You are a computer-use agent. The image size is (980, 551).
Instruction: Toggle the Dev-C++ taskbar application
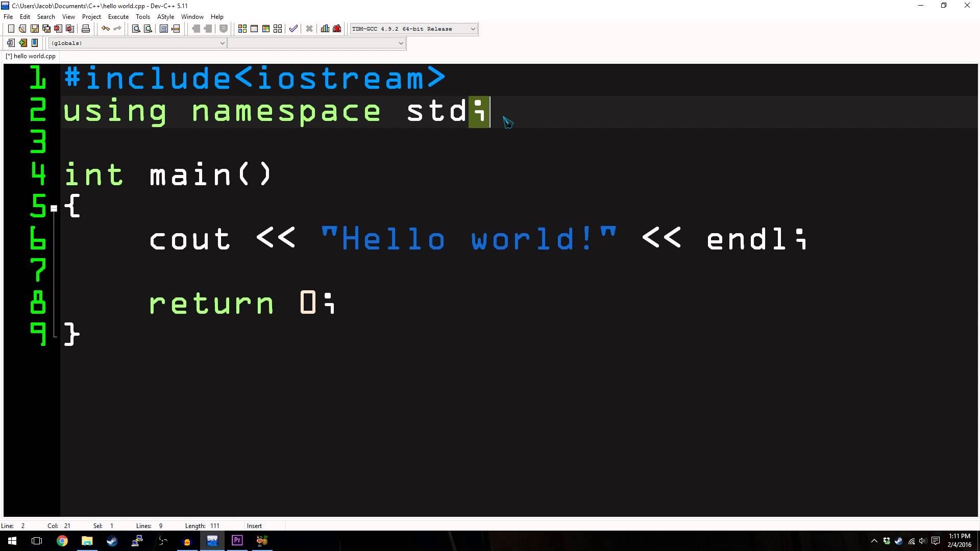(212, 540)
